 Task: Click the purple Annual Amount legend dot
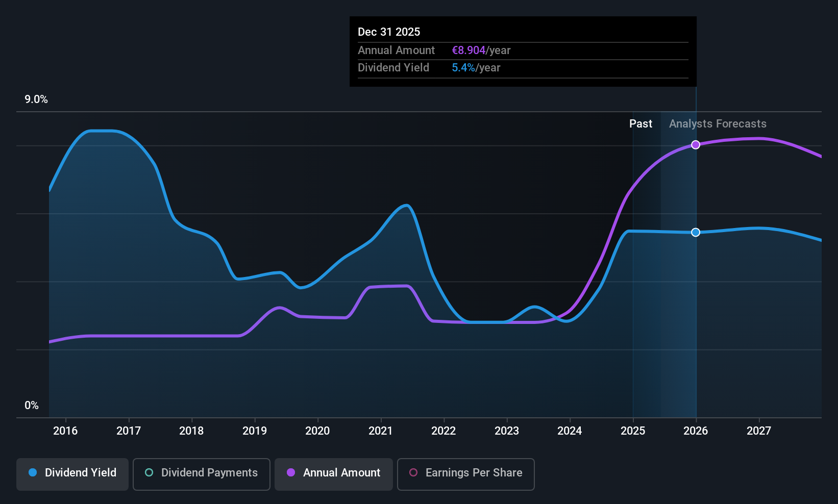click(x=291, y=472)
